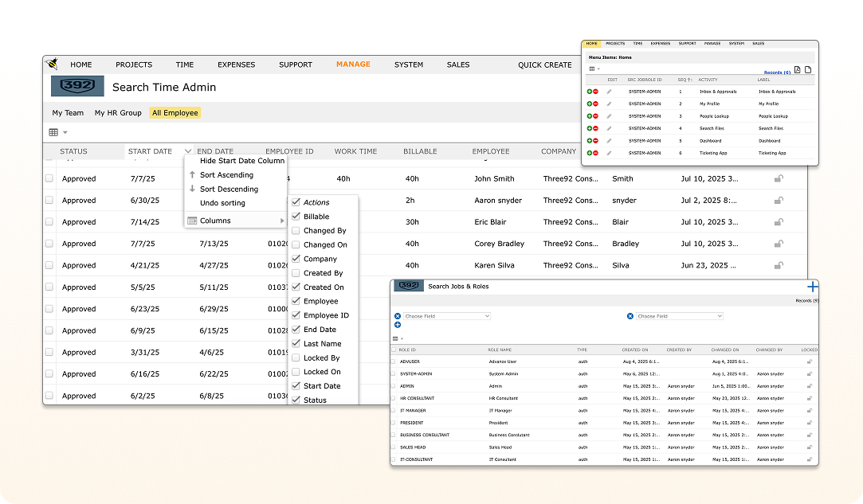Image resolution: width=863 pixels, height=504 pixels.
Task: Select row checkbox for 3/31/25 start date
Action: click(x=49, y=352)
